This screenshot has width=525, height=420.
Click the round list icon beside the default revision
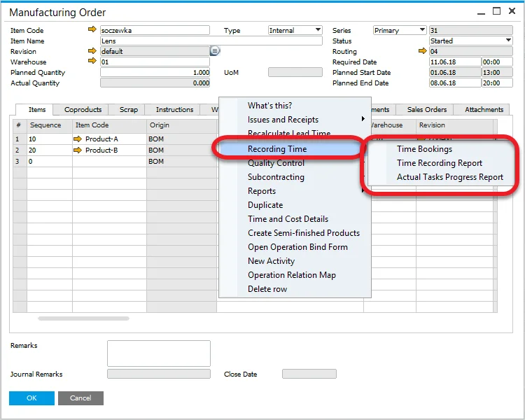tap(215, 51)
